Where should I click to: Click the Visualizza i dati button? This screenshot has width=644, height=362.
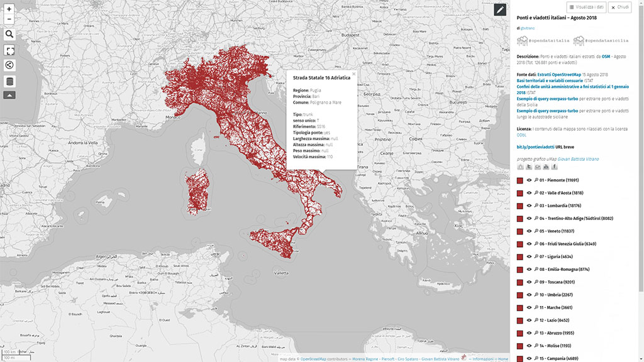click(x=586, y=8)
